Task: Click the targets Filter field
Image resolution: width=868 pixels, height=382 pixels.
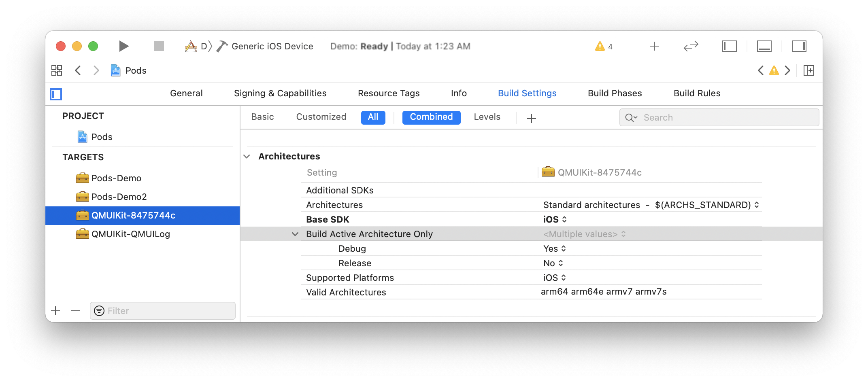Action: 162,311
